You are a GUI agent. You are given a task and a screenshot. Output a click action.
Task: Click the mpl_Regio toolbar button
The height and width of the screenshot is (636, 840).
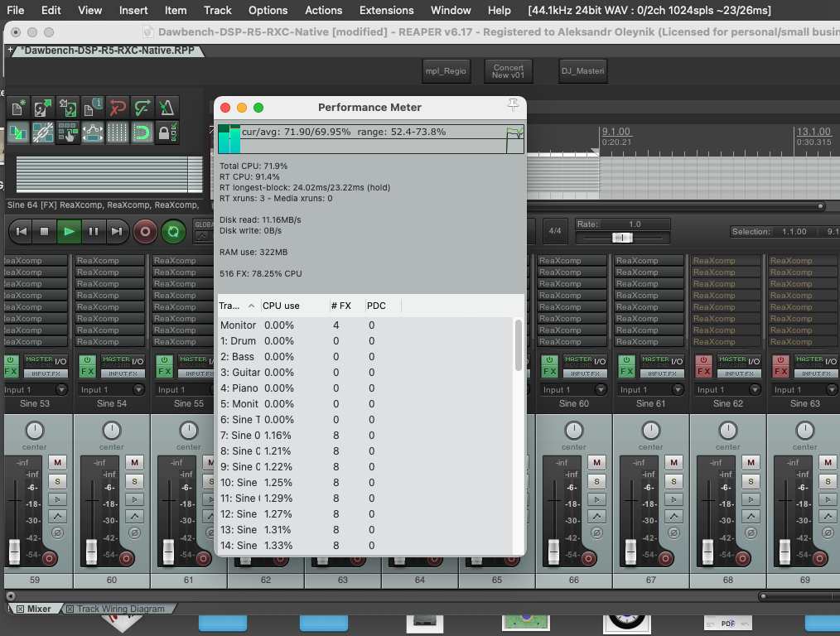point(446,71)
